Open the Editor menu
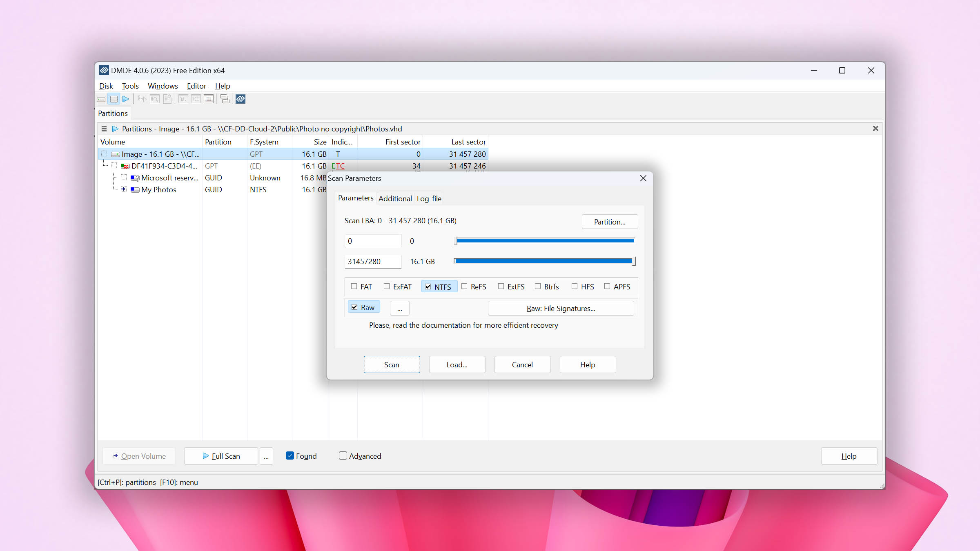980x551 pixels. click(x=196, y=86)
